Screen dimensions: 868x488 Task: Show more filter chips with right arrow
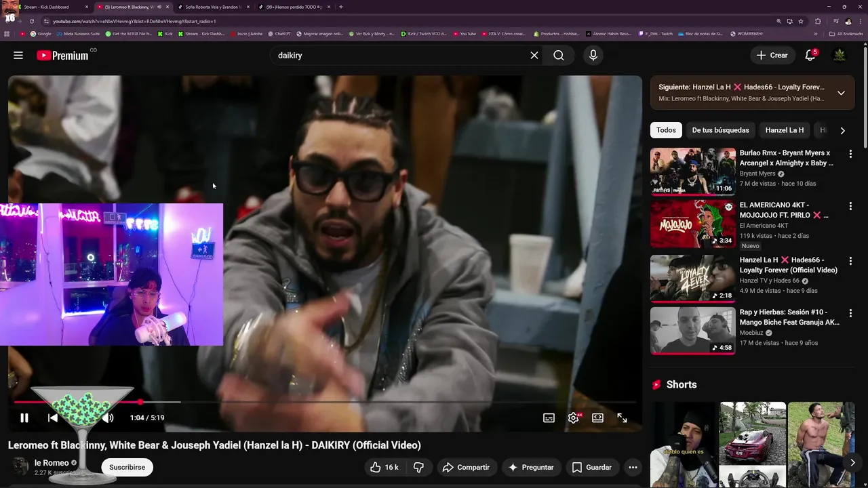(x=842, y=130)
